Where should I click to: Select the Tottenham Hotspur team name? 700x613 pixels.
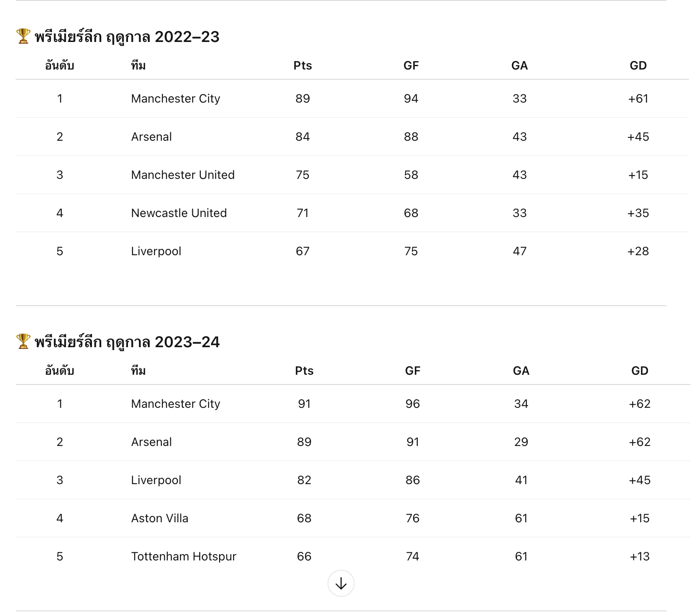coord(183,556)
